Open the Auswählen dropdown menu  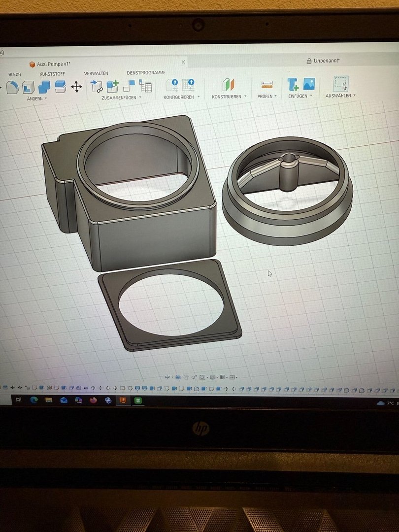pyautogui.click(x=340, y=96)
